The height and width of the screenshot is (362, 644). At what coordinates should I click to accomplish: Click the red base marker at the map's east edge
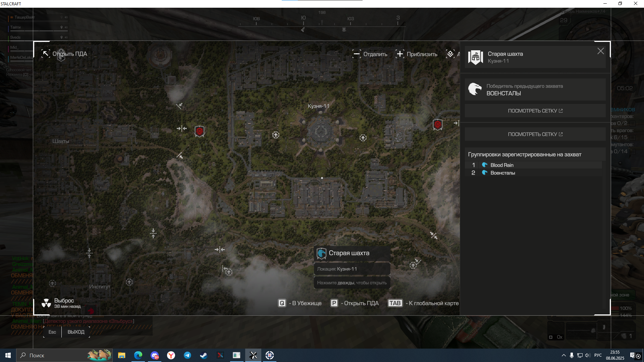[x=437, y=125]
